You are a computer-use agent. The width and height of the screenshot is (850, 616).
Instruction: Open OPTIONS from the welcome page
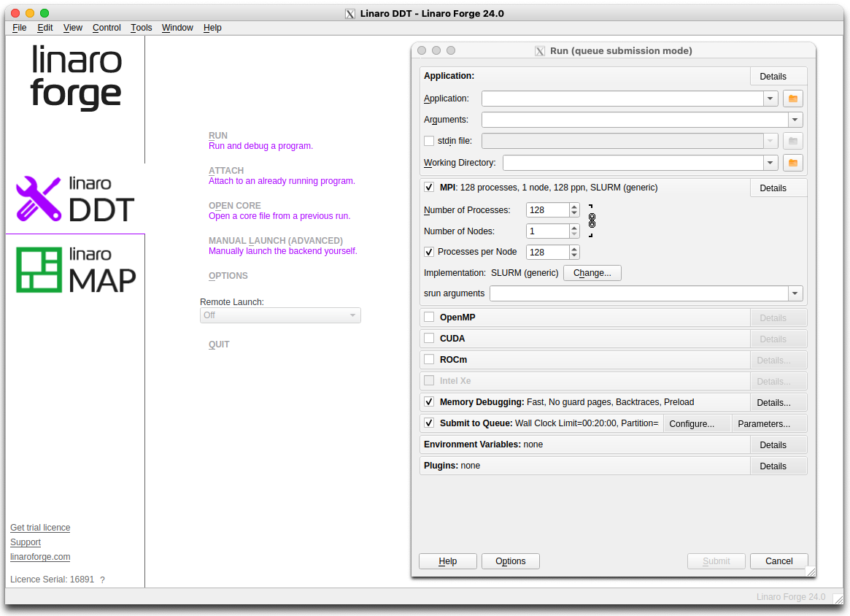(228, 275)
